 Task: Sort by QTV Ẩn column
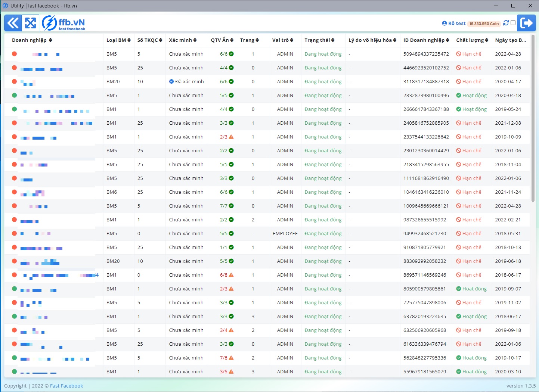pos(222,40)
